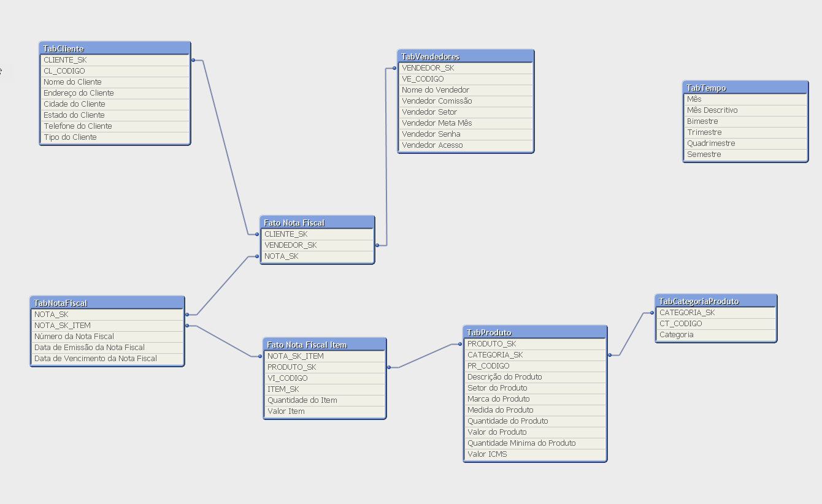Viewport: 822px width, 504px height.
Task: Select the TabNotaFiscal table title bar
Action: point(107,303)
